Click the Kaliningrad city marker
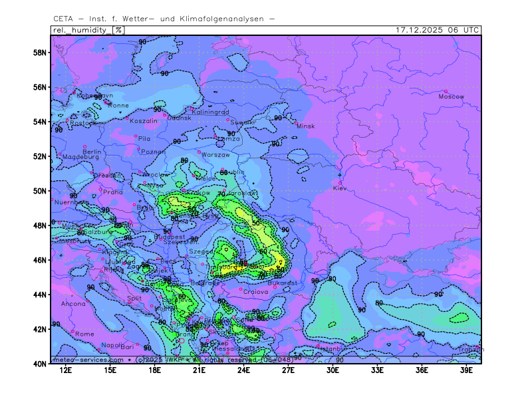The height and width of the screenshot is (399, 532). click(x=192, y=108)
